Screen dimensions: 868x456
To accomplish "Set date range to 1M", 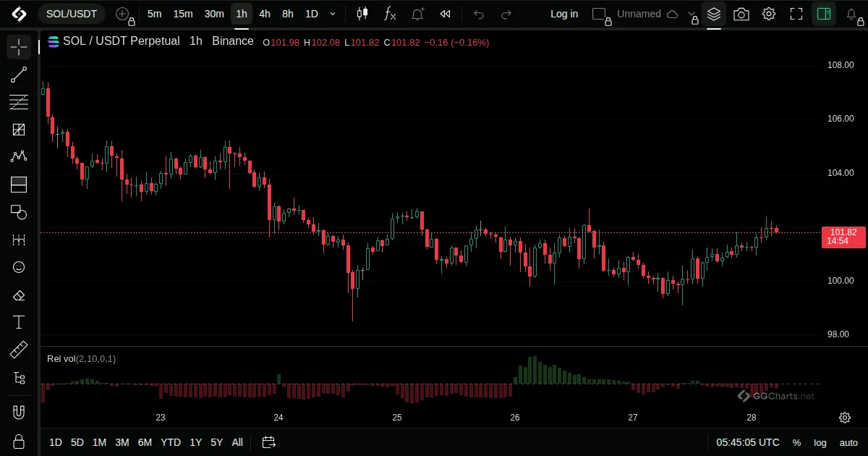I will (99, 442).
